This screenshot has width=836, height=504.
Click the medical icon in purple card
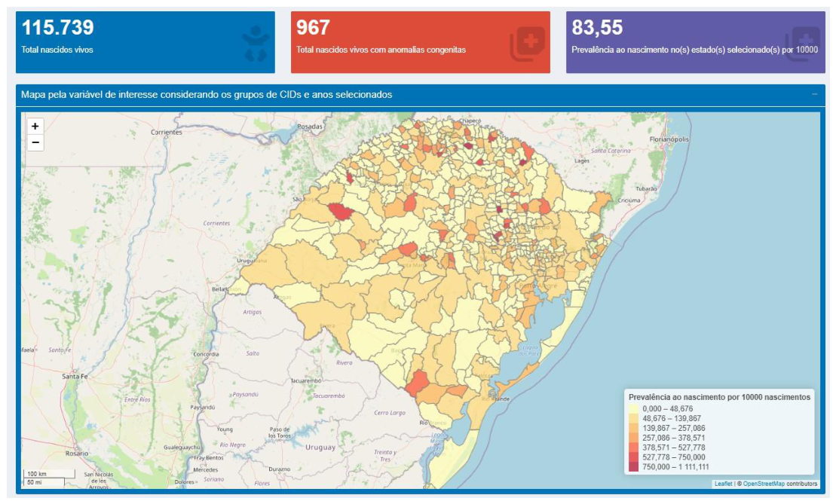[x=802, y=43]
